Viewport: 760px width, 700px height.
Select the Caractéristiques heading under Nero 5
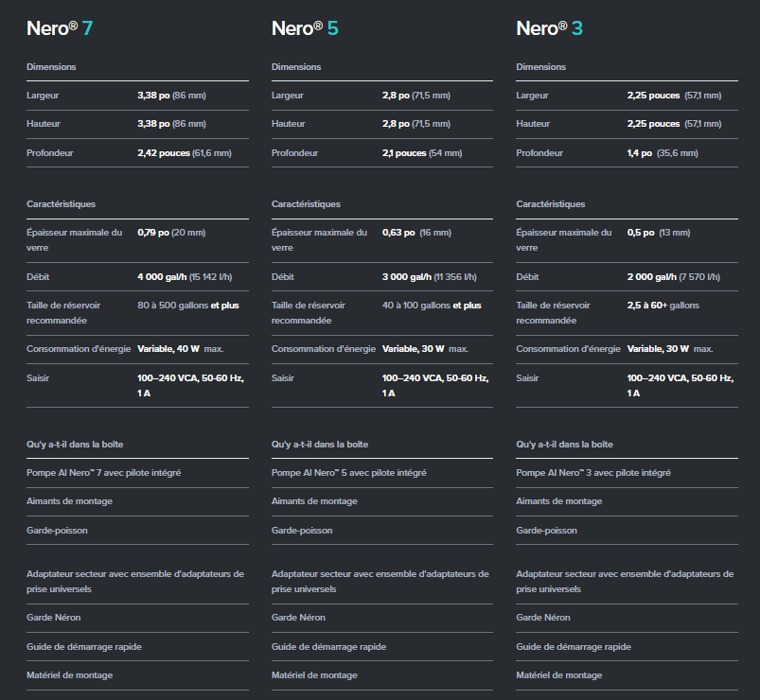coord(306,204)
